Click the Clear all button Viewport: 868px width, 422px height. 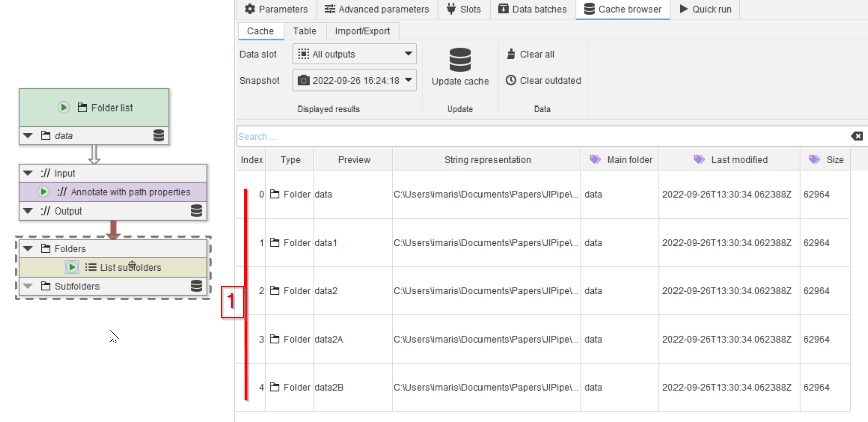click(x=531, y=54)
